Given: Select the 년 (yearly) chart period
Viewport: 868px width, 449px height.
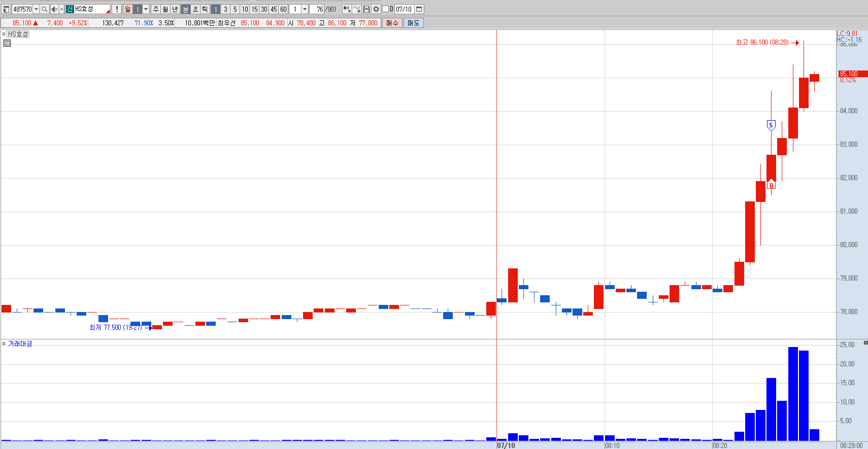Looking at the screenshot, I should [x=175, y=9].
